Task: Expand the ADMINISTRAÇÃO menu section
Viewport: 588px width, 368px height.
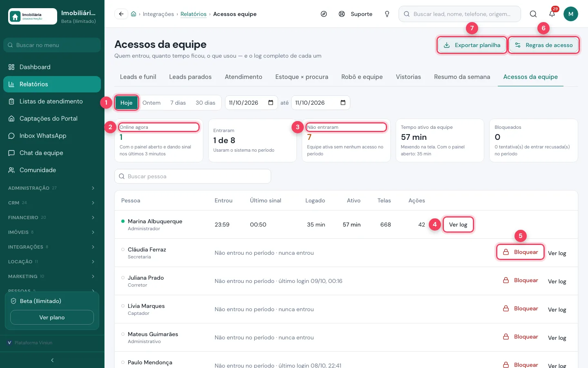Action: point(52,188)
